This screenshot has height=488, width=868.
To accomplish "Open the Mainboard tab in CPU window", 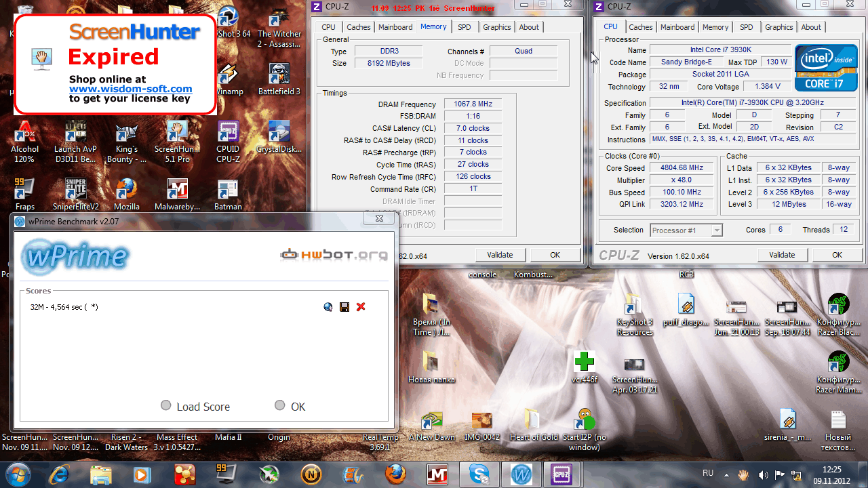I will 677,27.
